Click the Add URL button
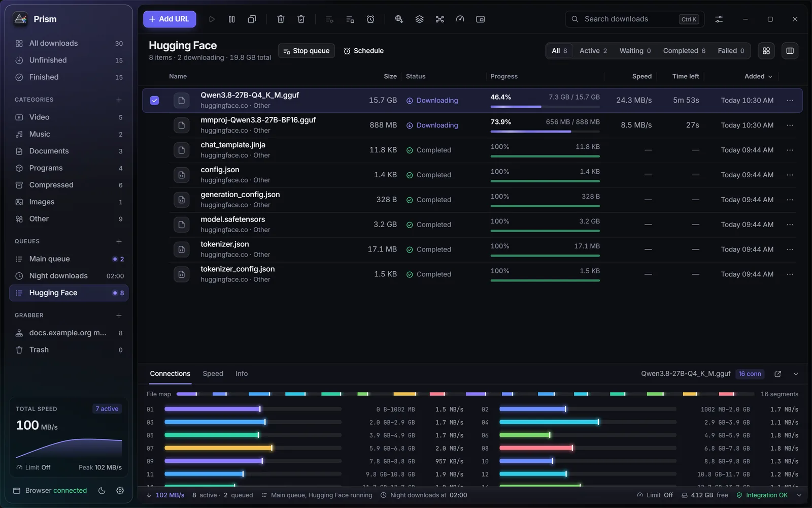 coord(170,19)
